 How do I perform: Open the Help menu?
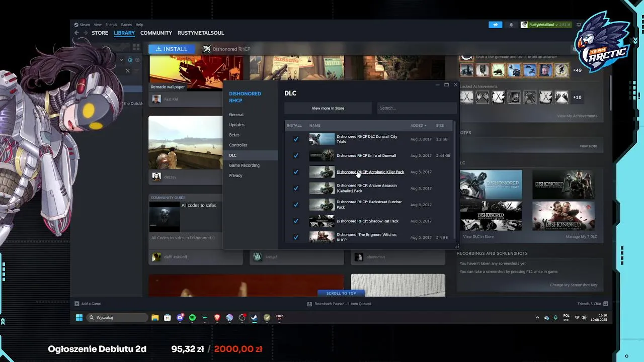[x=139, y=25]
